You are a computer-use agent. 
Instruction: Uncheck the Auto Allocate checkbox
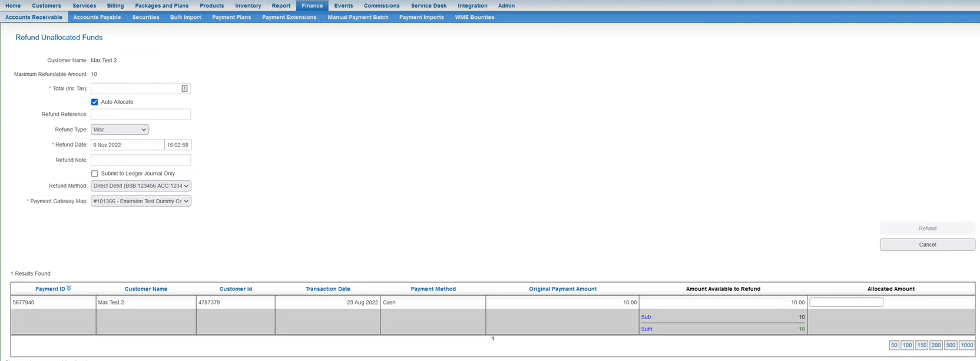(x=95, y=102)
